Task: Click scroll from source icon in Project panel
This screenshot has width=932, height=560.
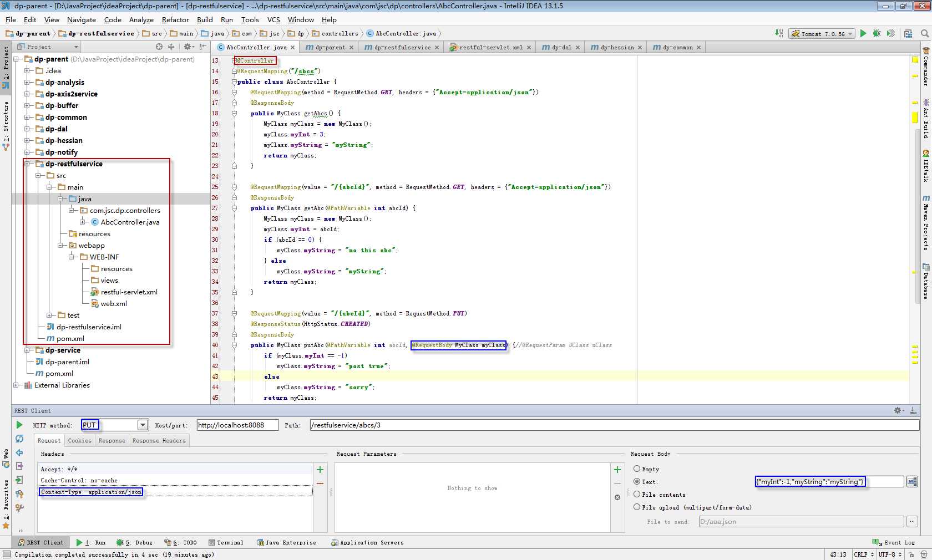Action: pos(159,47)
